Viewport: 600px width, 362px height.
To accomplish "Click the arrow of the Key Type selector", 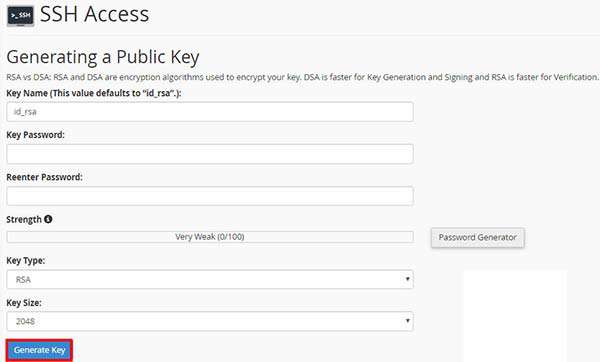I will coord(408,279).
